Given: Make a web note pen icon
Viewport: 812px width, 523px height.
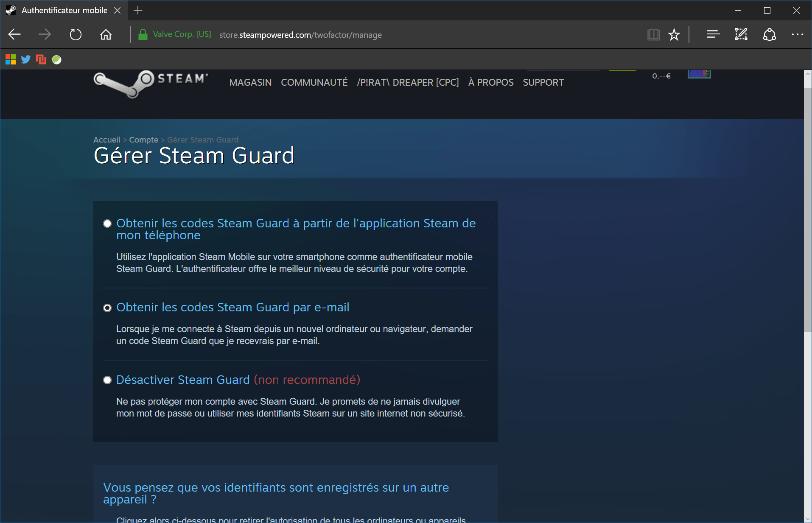Looking at the screenshot, I should [741, 35].
